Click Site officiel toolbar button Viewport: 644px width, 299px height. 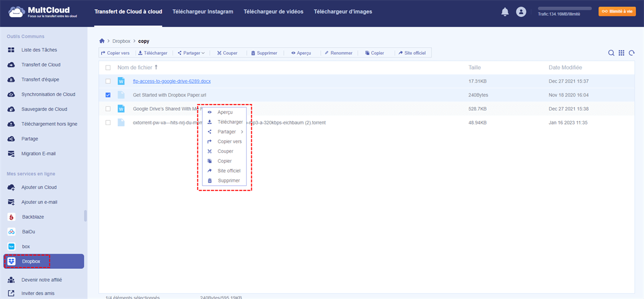[412, 53]
